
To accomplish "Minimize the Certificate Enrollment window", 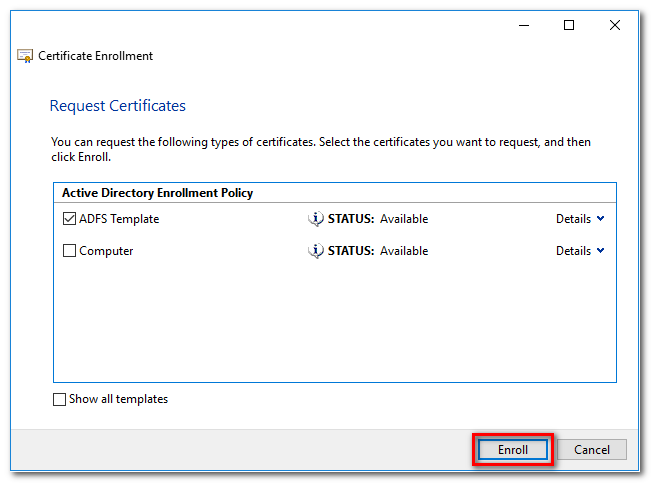I will click(x=524, y=25).
